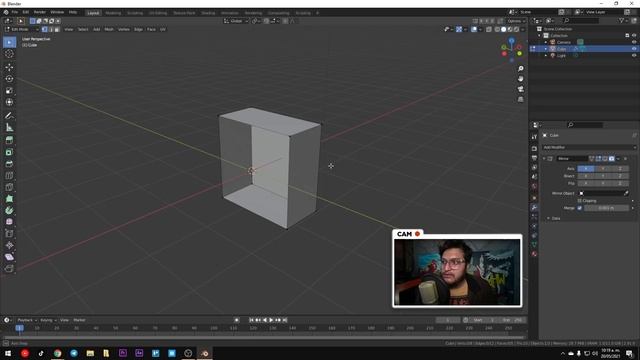Toggle X-ray view in viewport header
This screenshot has height=360, width=640.
coord(489,29)
